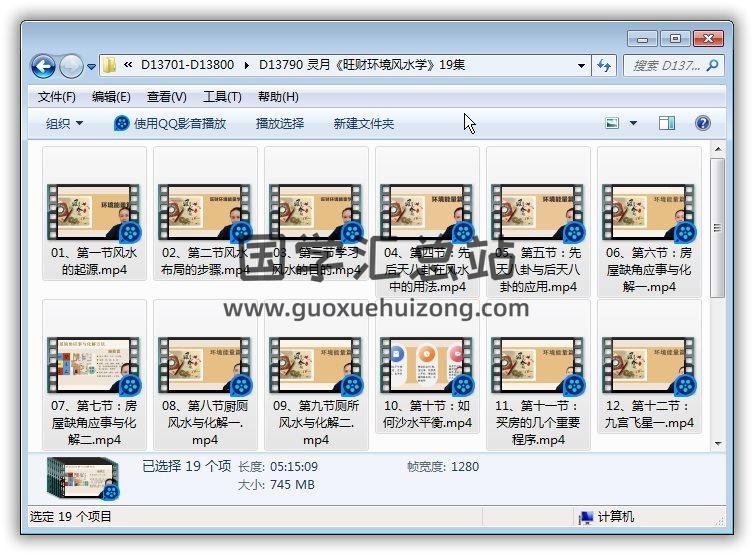Select video 07、第七节 thumbnail
This screenshot has height=555, width=754.
point(94,366)
